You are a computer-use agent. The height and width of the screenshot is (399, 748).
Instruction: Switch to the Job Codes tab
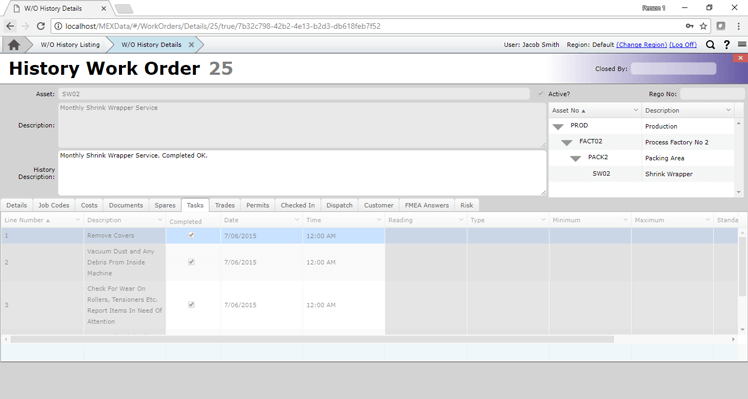coord(54,205)
